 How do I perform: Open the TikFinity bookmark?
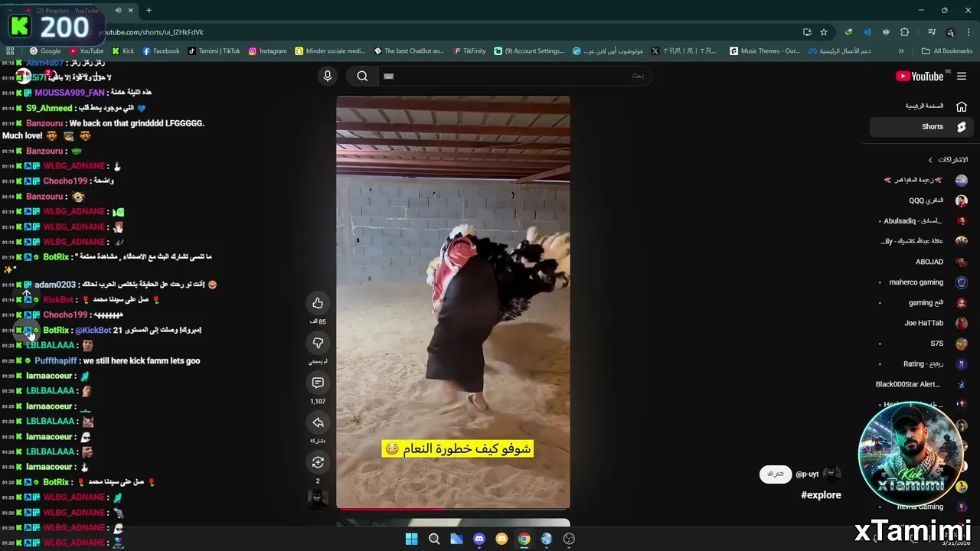coord(469,51)
